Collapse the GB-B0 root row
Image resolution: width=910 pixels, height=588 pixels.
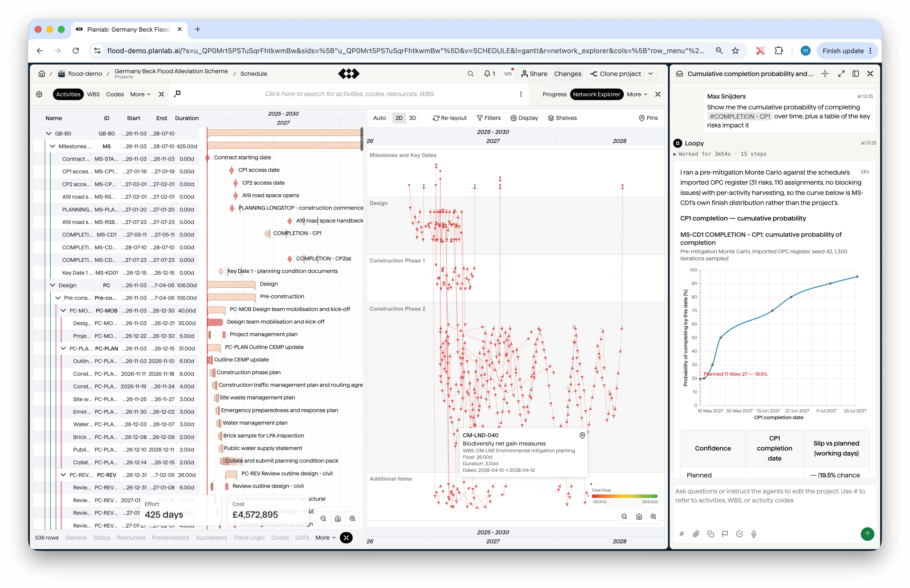[x=48, y=134]
